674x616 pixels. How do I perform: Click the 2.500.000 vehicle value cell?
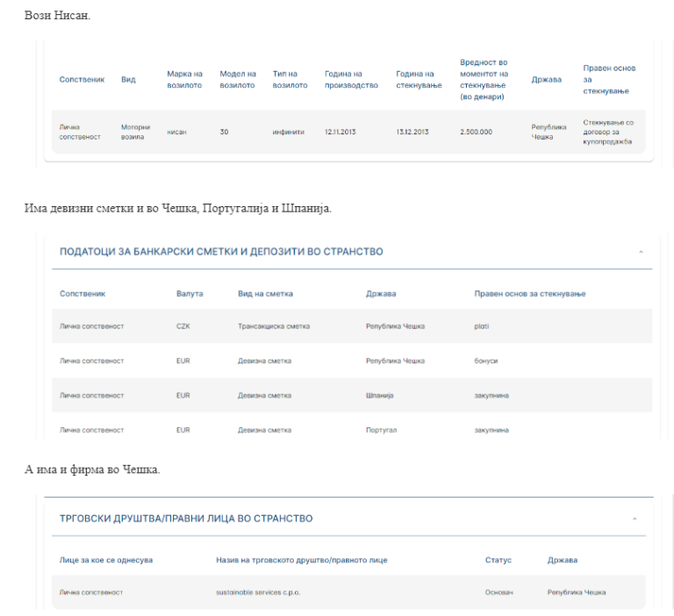click(476, 132)
